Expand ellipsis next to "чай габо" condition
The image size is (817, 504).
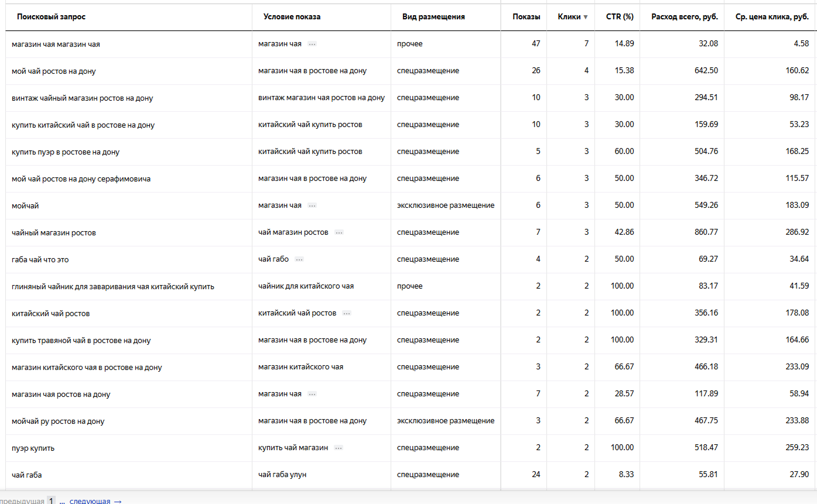299,259
